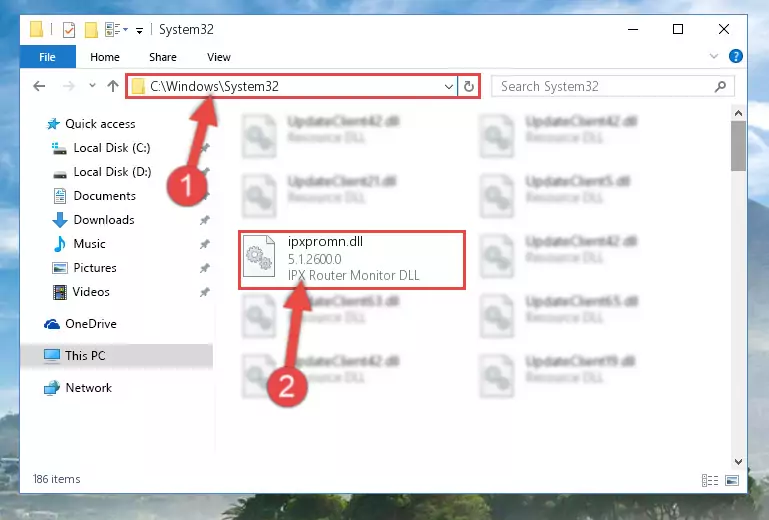Open the Customize Quick Access Toolbar dropdown
Screen dimensions: 769x520
pyautogui.click(x=139, y=31)
